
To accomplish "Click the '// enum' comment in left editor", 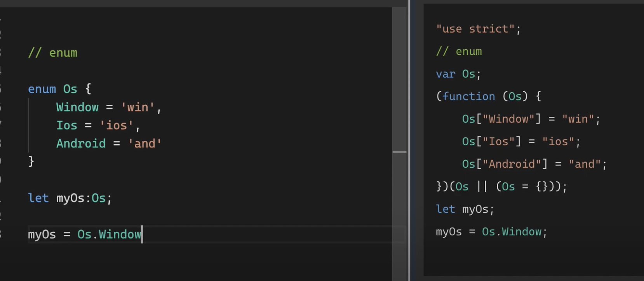I will pyautogui.click(x=53, y=53).
